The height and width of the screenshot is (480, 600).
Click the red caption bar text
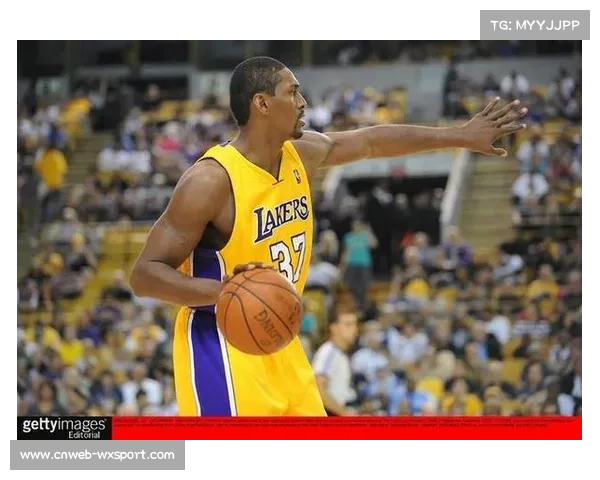coord(346,427)
